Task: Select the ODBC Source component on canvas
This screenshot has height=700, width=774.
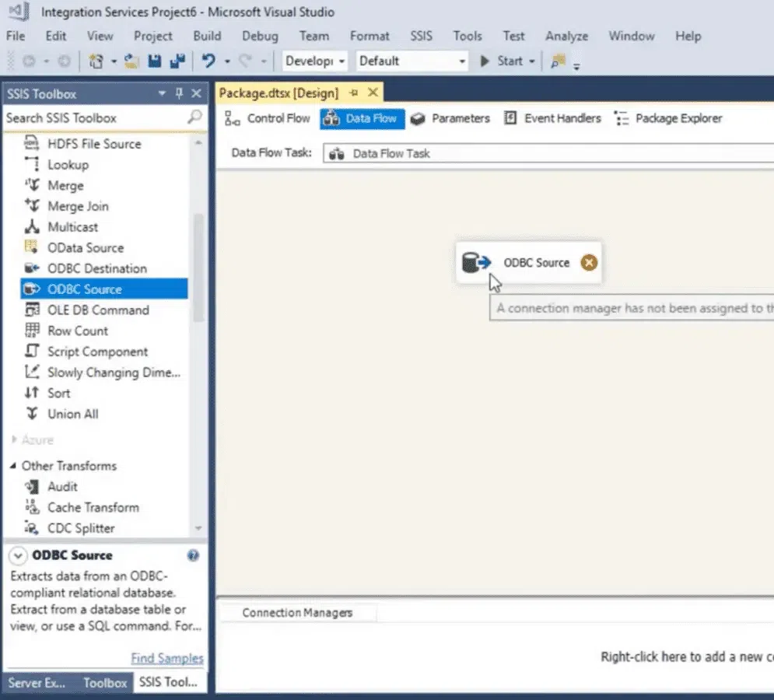Action: pyautogui.click(x=529, y=263)
